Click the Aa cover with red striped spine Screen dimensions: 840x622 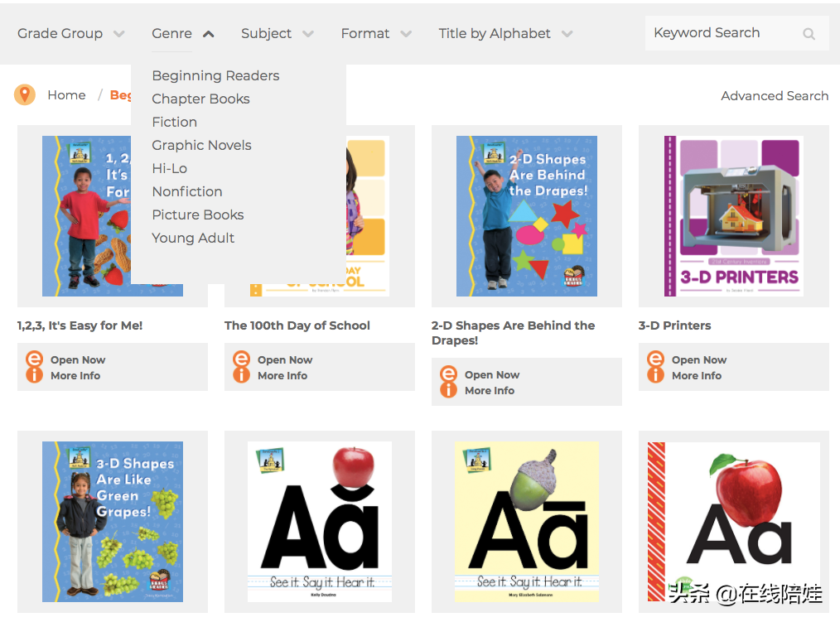734,521
